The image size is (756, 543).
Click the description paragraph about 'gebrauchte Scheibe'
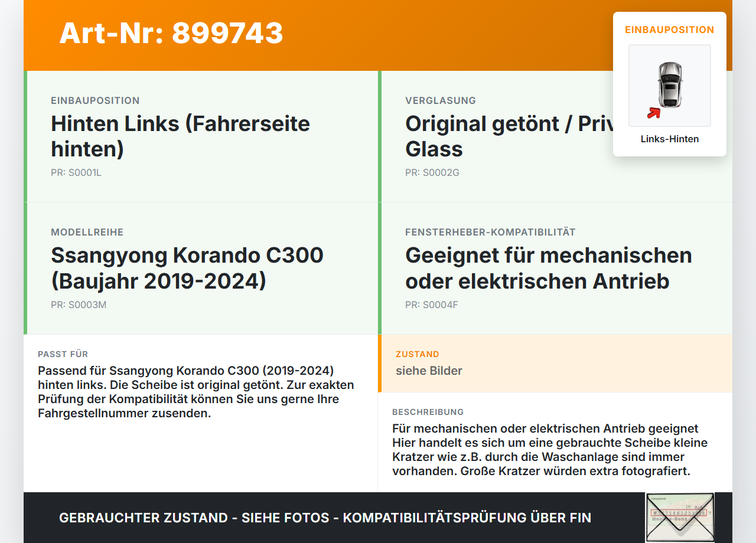(x=550, y=450)
